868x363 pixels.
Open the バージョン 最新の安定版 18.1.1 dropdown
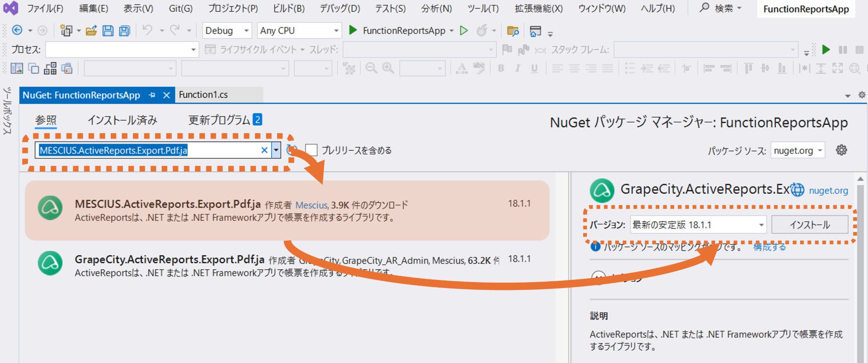click(698, 225)
